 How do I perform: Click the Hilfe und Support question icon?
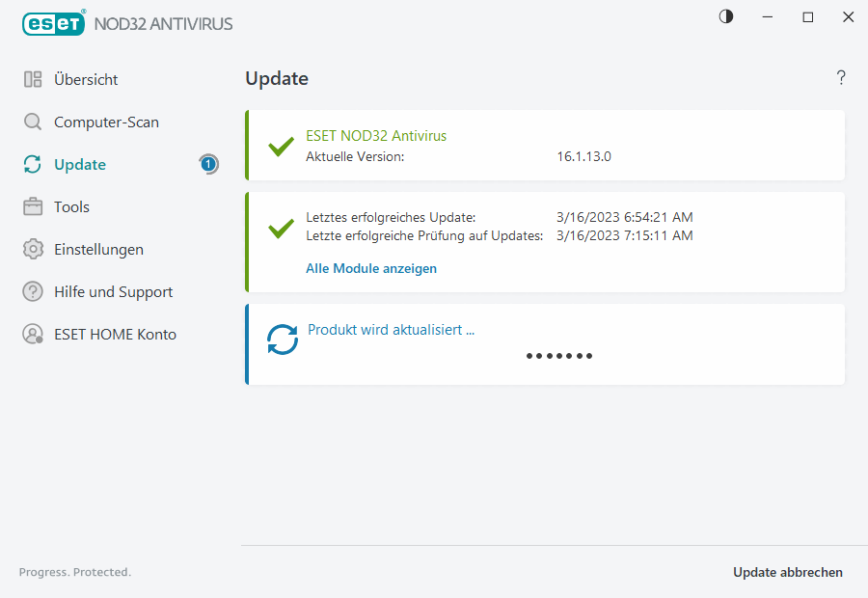click(x=32, y=291)
